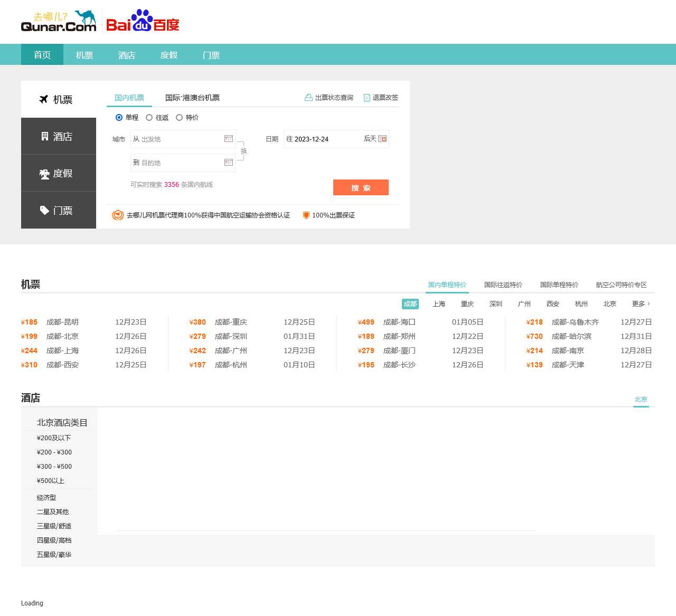Select the 往返 round-trip radio button
Screen dimensions: 676x616
click(x=149, y=118)
